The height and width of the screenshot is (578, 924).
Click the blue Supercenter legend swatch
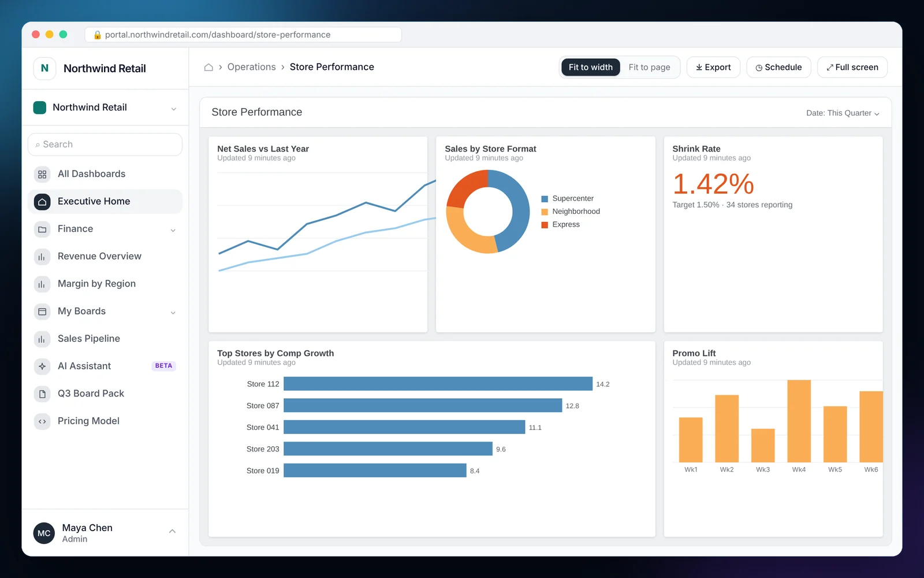[x=545, y=199]
